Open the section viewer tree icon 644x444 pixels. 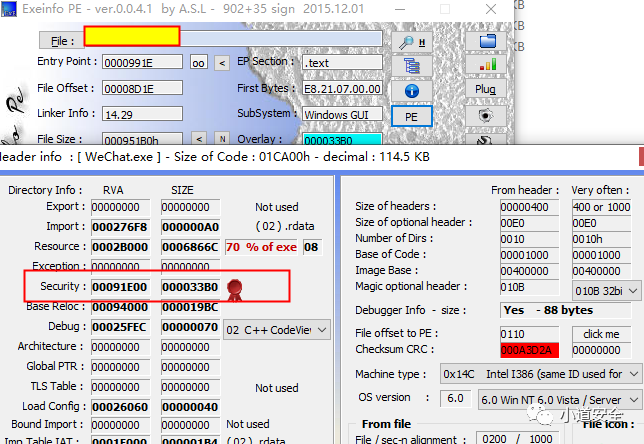click(x=412, y=66)
